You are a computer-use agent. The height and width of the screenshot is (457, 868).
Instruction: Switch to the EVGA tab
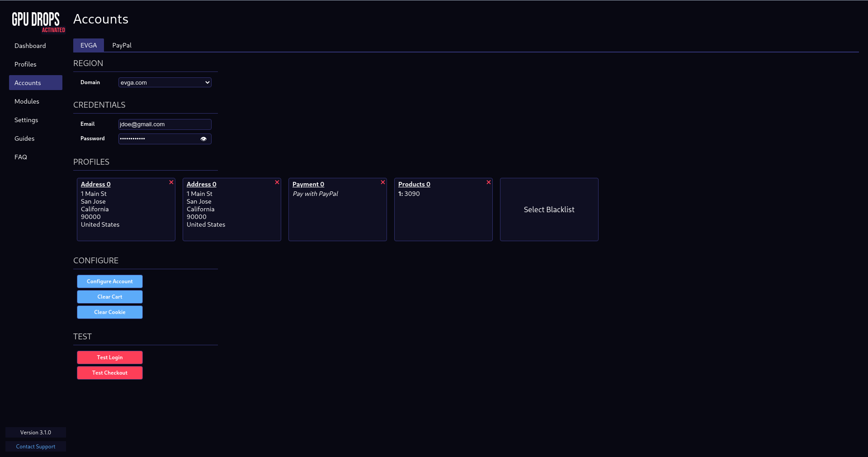coord(89,45)
